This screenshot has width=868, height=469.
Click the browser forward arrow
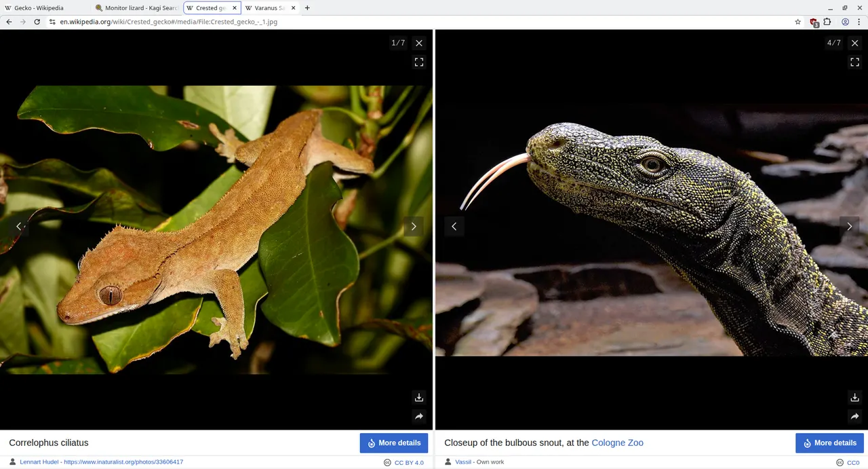(x=22, y=22)
